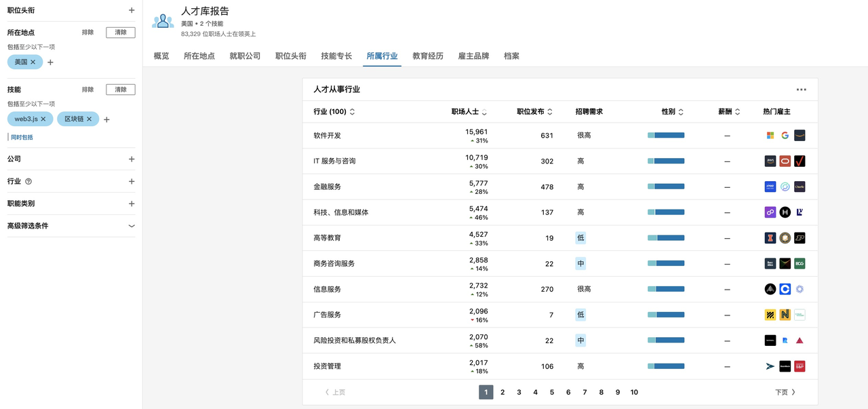The width and height of the screenshot is (868, 409).
Task: Click the 低 demand badge for 广告服务
Action: click(x=580, y=315)
